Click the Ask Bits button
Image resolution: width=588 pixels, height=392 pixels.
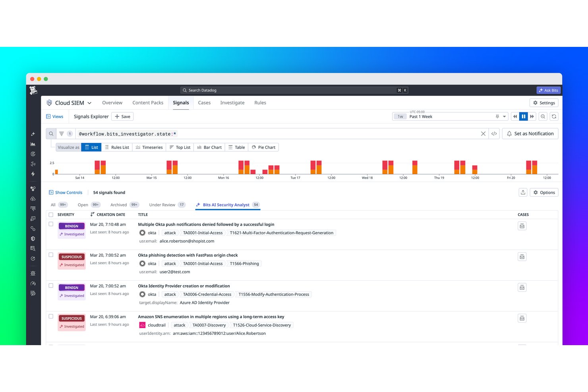pos(548,90)
